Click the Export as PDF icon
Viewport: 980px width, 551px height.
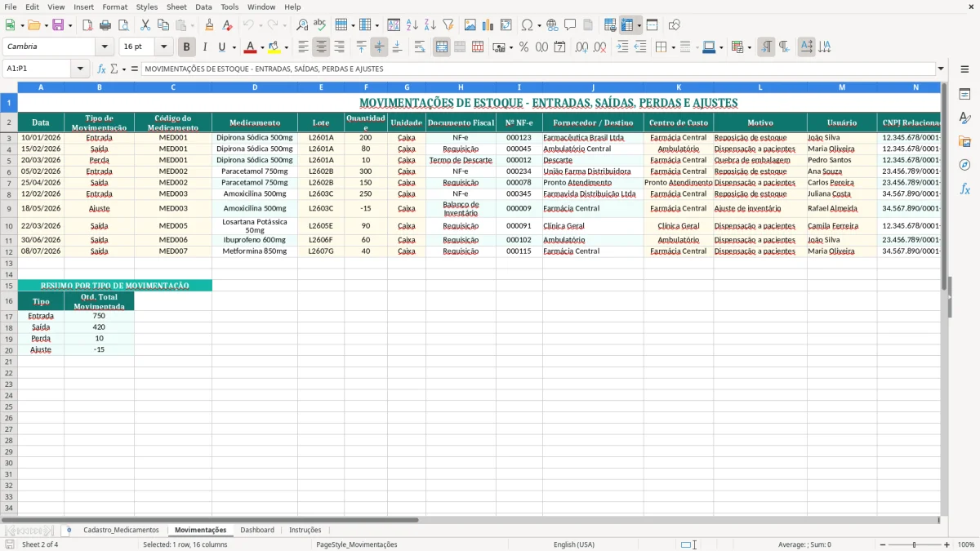pyautogui.click(x=87, y=25)
